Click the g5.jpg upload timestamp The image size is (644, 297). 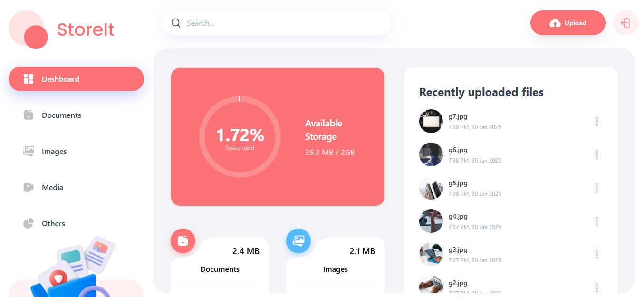click(x=475, y=194)
